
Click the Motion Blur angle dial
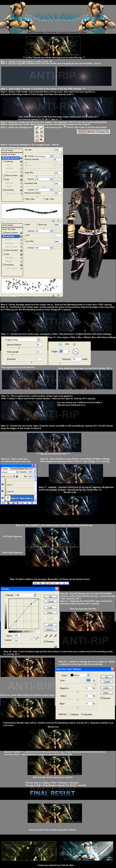pyautogui.click(x=76, y=352)
